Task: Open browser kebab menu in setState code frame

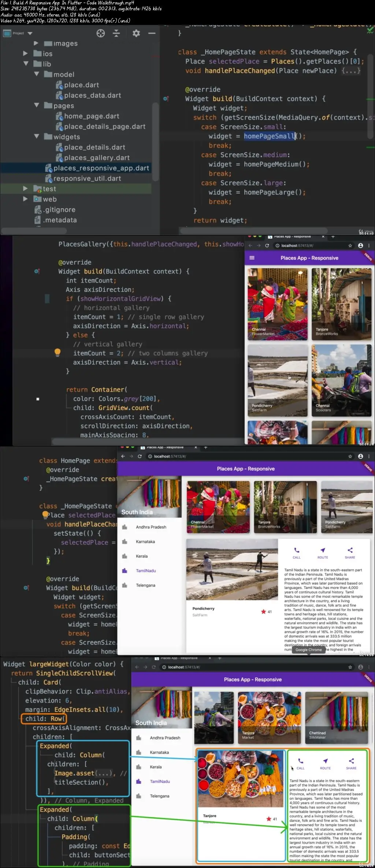Action: pyautogui.click(x=369, y=456)
